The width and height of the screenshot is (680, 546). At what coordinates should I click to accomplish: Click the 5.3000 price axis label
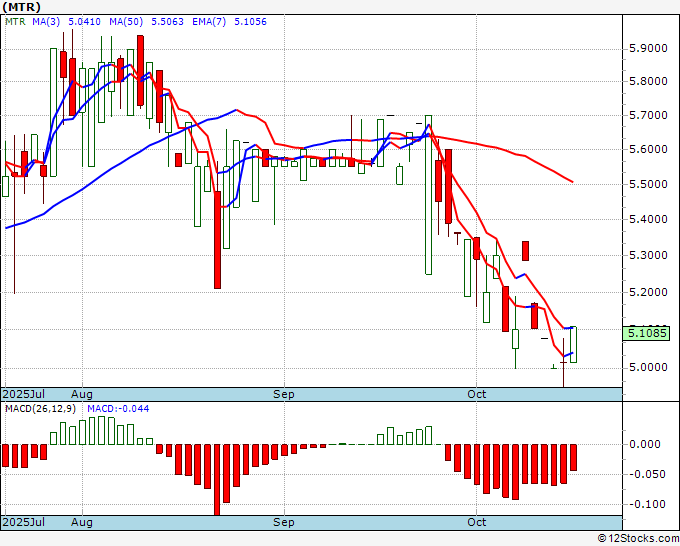coord(648,255)
